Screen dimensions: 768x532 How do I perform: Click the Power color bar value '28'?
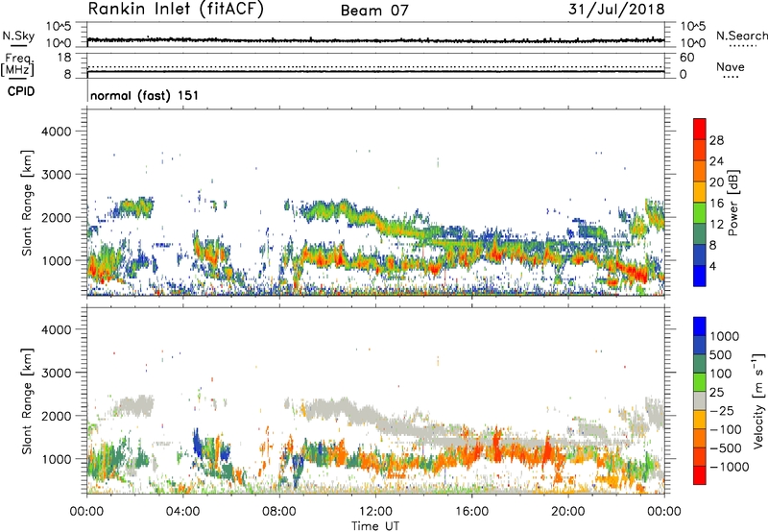[716, 140]
